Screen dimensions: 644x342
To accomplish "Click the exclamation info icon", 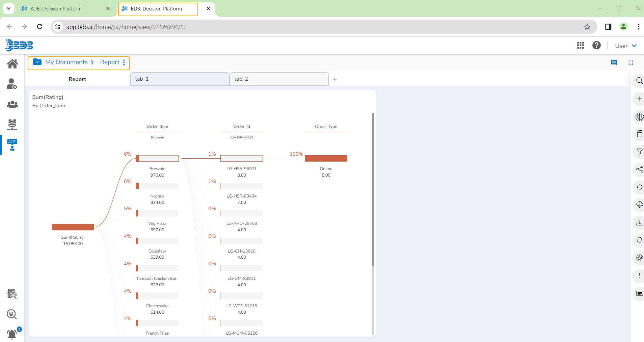I will [639, 275].
